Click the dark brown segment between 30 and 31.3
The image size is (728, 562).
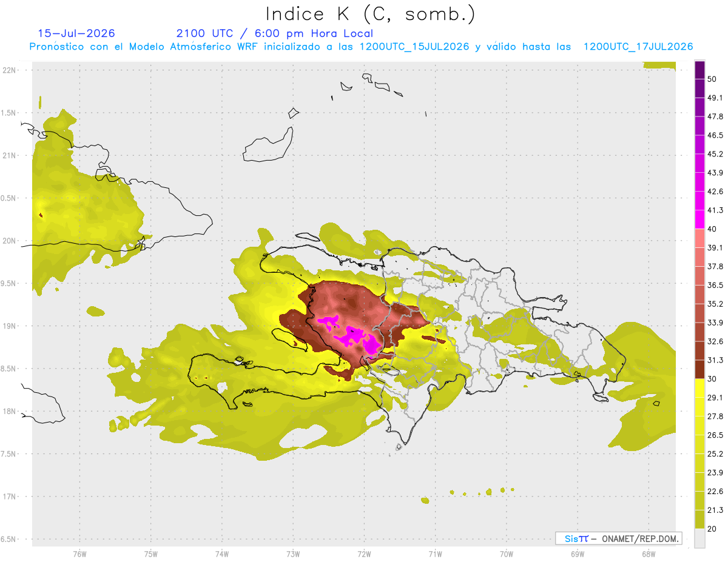[x=700, y=369]
